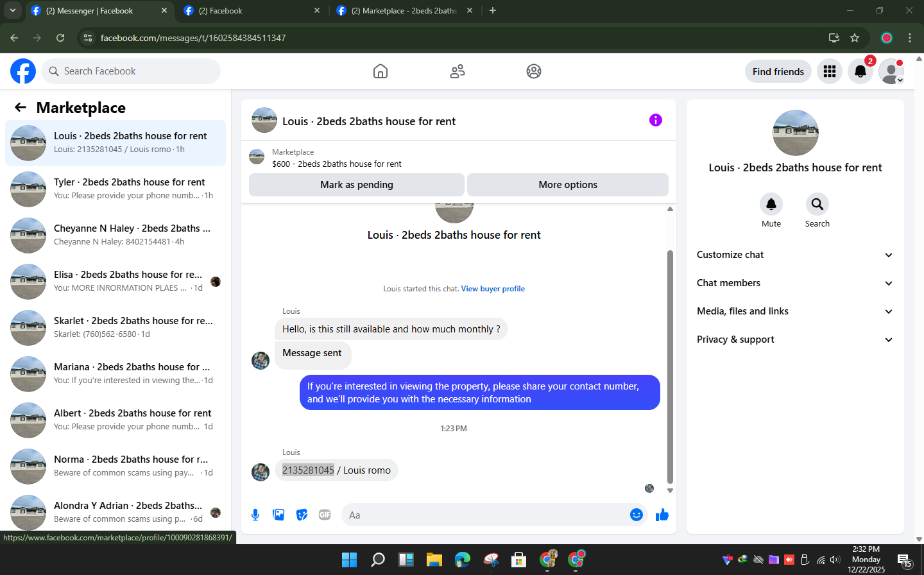Send a thumbs up like
Viewport: 924px width, 575px height.
tap(662, 515)
